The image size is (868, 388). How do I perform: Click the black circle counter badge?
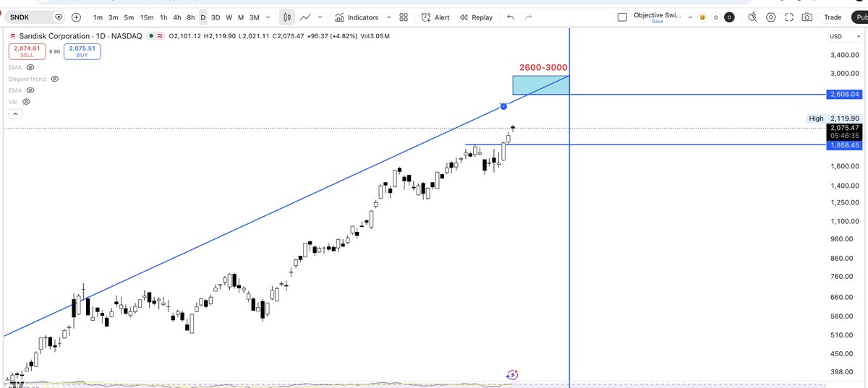pyautogui.click(x=729, y=17)
